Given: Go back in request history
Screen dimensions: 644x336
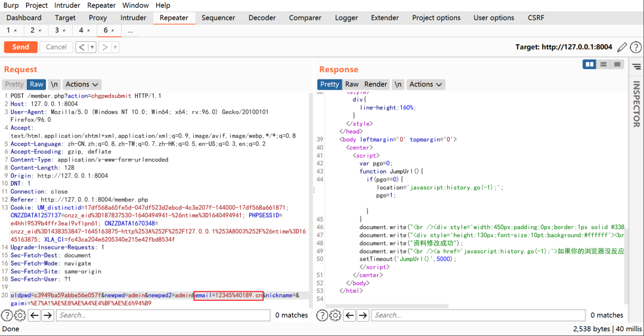Looking at the screenshot, I should pos(82,47).
